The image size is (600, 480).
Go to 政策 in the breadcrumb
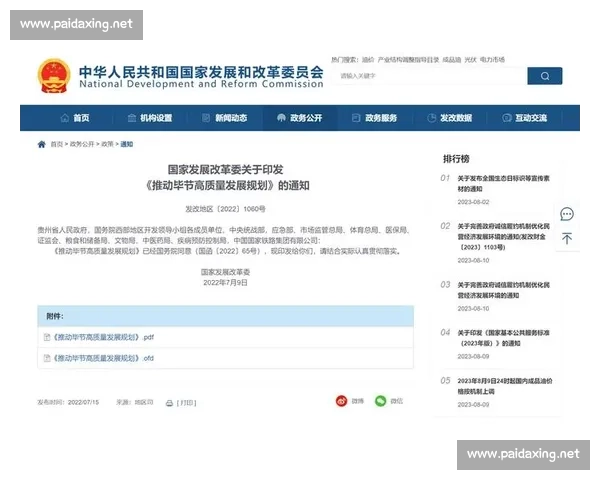coord(108,144)
